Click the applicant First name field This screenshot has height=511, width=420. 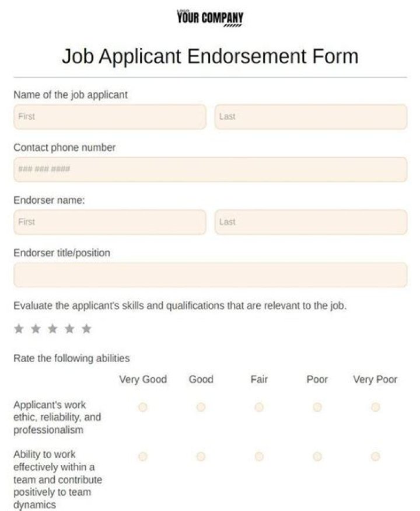tap(110, 116)
